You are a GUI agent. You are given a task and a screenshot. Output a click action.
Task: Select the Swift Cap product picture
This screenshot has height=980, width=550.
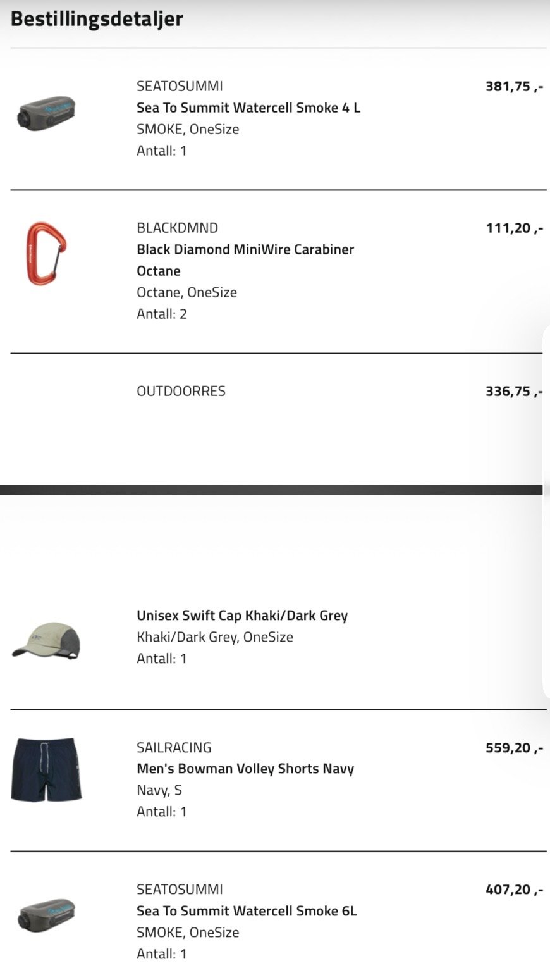(x=46, y=640)
